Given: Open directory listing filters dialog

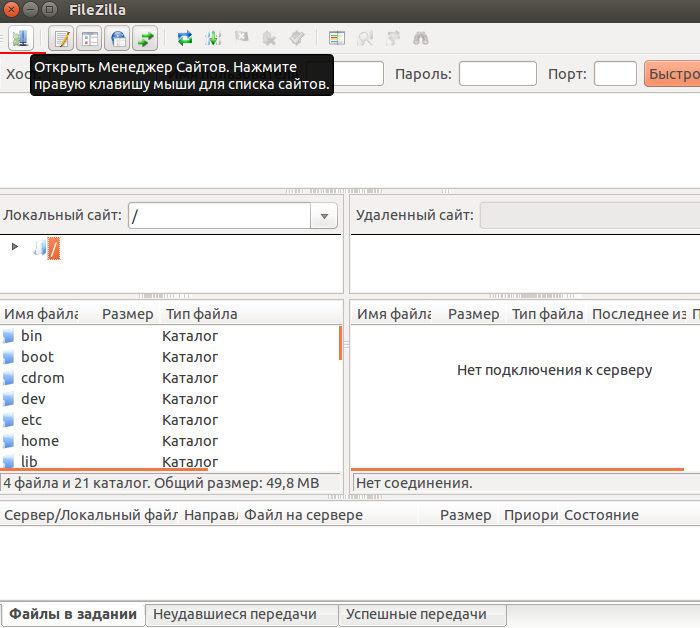Looking at the screenshot, I should [x=337, y=38].
